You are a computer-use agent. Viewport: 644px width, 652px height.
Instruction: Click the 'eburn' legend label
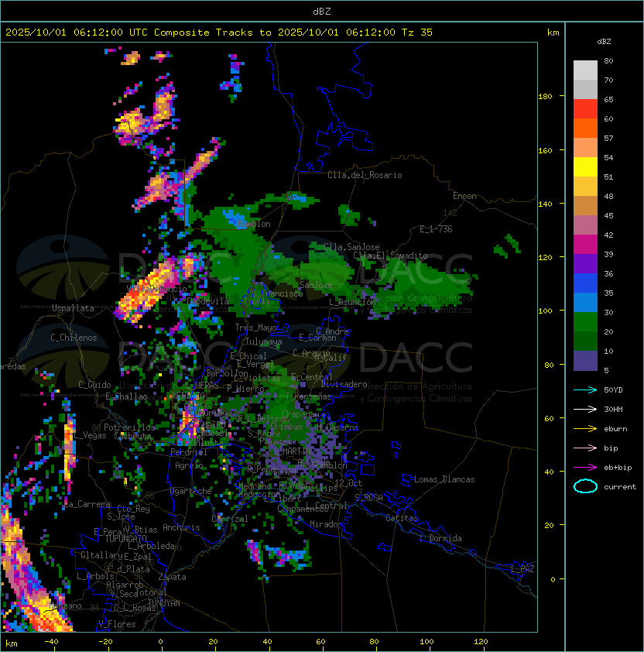pos(615,429)
